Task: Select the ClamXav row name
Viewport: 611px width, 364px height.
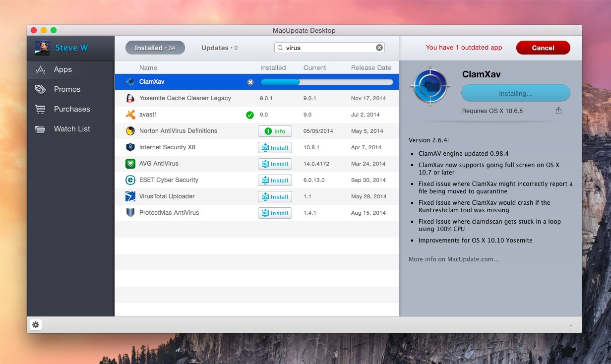Action: 152,82
